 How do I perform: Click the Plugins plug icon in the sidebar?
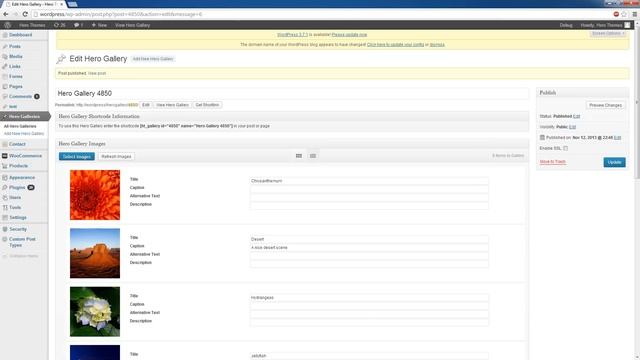pos(5,187)
